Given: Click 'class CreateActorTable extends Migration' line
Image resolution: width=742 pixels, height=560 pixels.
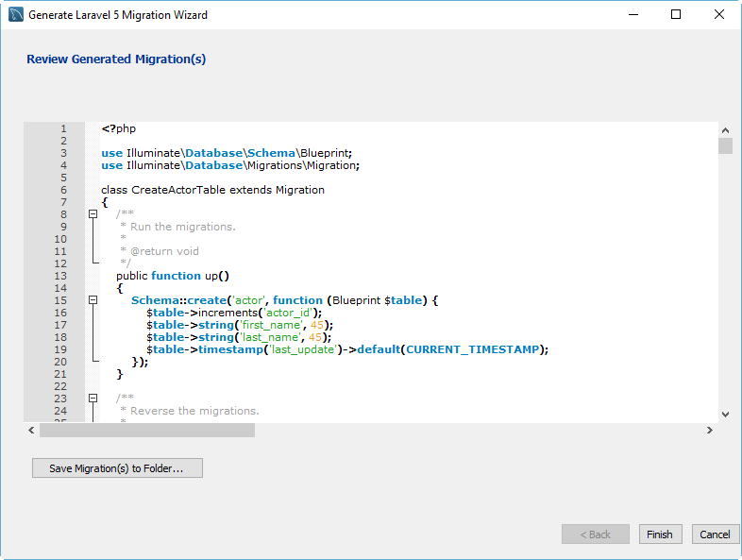Looking at the screenshot, I should pyautogui.click(x=213, y=190).
